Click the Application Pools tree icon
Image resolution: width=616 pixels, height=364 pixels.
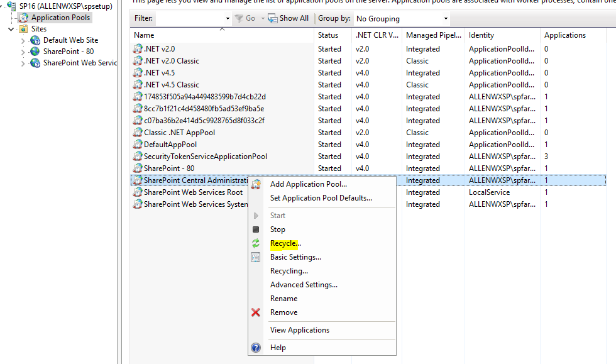[24, 18]
